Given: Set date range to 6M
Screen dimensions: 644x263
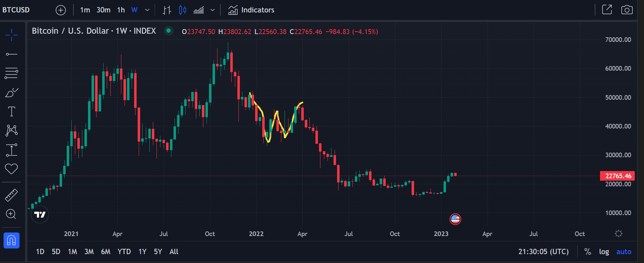Looking at the screenshot, I should coord(106,252).
